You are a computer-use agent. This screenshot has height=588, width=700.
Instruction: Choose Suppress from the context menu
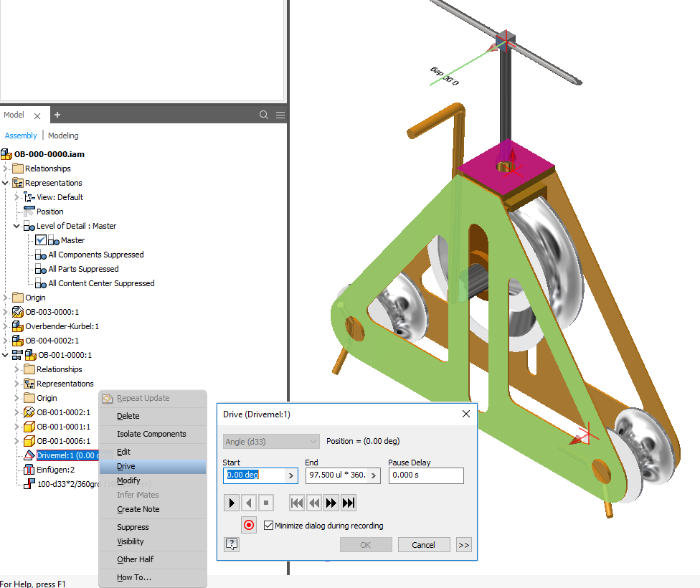click(133, 527)
